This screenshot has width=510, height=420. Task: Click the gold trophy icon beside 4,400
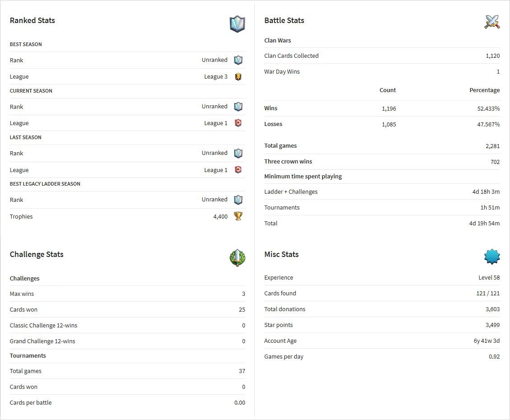click(238, 216)
